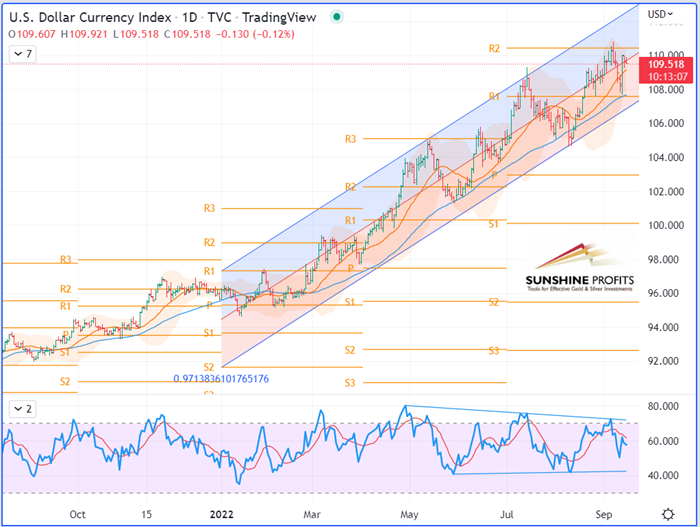Expand the 7 indicators legend on main chart
Image resolution: width=700 pixels, height=527 pixels.
pos(22,52)
